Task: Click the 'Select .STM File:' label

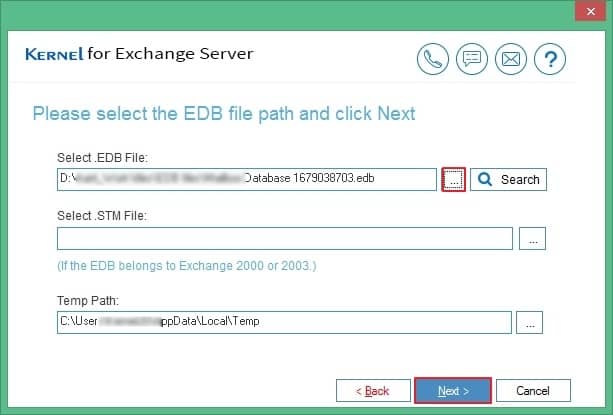Action: point(102,216)
